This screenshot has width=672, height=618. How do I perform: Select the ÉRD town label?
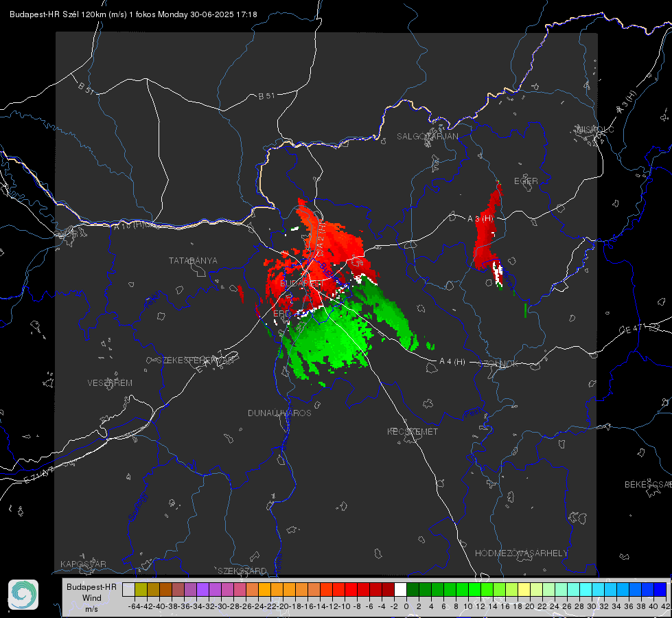coord(281,314)
